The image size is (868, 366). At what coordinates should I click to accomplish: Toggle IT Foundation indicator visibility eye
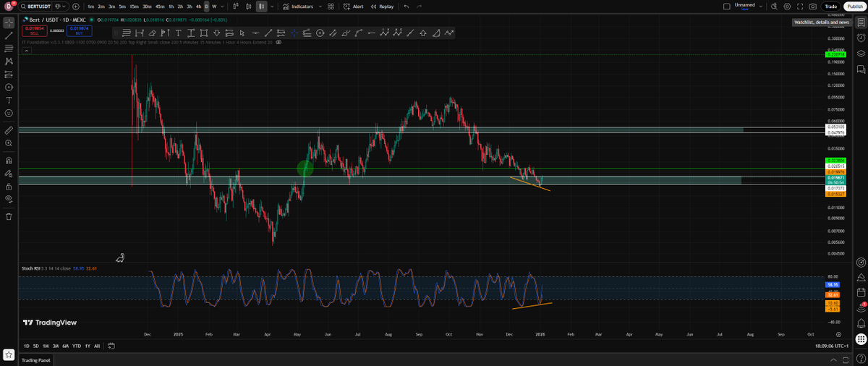coord(278,42)
